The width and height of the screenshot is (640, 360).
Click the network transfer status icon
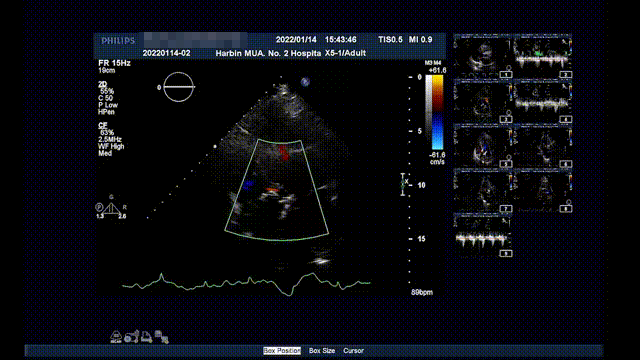[x=162, y=337]
